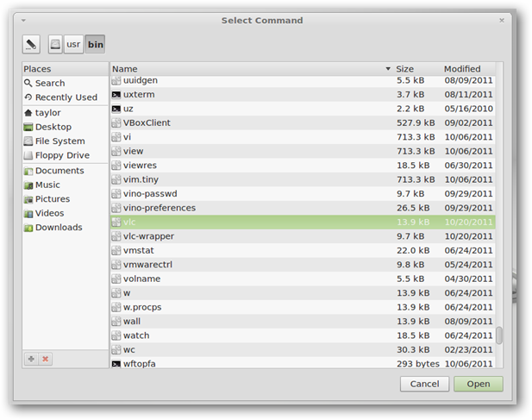Click the file list vertical scrollbar thumb
Screen dimensions: 532x420
click(x=499, y=335)
